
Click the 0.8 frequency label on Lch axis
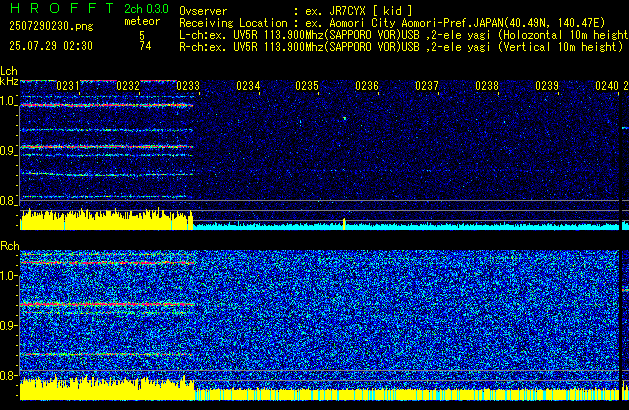8,201
